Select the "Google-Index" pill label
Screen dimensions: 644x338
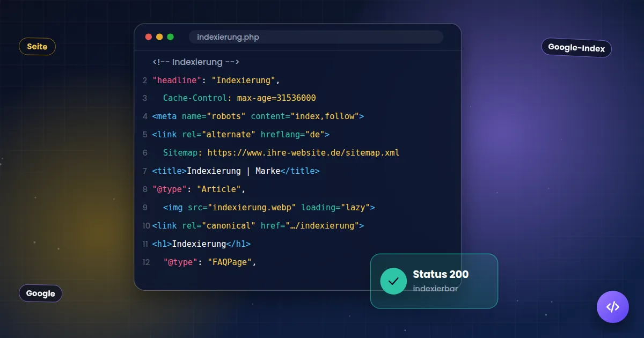tap(576, 48)
